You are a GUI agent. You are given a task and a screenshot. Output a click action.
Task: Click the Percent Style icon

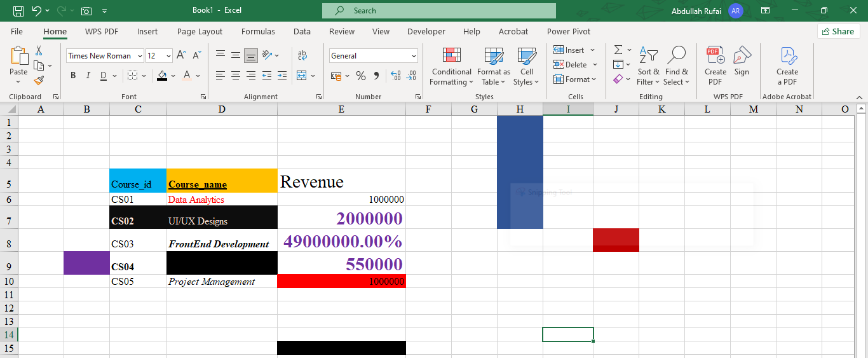pyautogui.click(x=360, y=76)
